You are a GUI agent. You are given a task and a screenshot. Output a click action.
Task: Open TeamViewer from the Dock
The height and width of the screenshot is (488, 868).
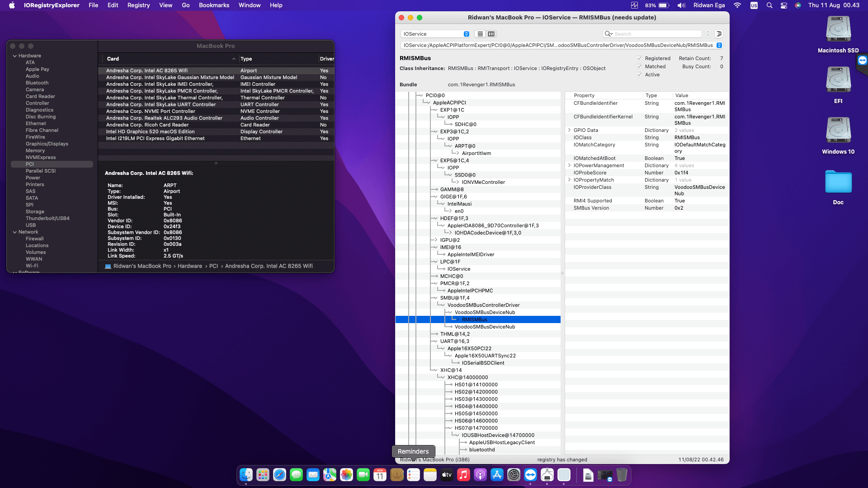[530, 475]
